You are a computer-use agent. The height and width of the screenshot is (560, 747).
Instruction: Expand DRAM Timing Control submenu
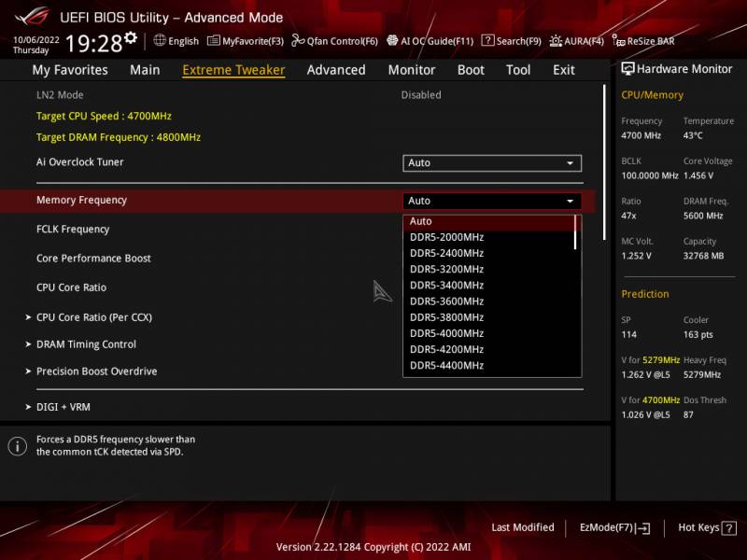pyautogui.click(x=86, y=344)
